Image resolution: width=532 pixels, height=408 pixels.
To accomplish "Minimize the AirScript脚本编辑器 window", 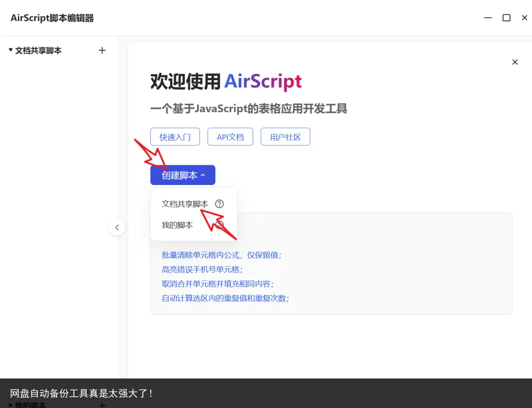I will point(488,18).
